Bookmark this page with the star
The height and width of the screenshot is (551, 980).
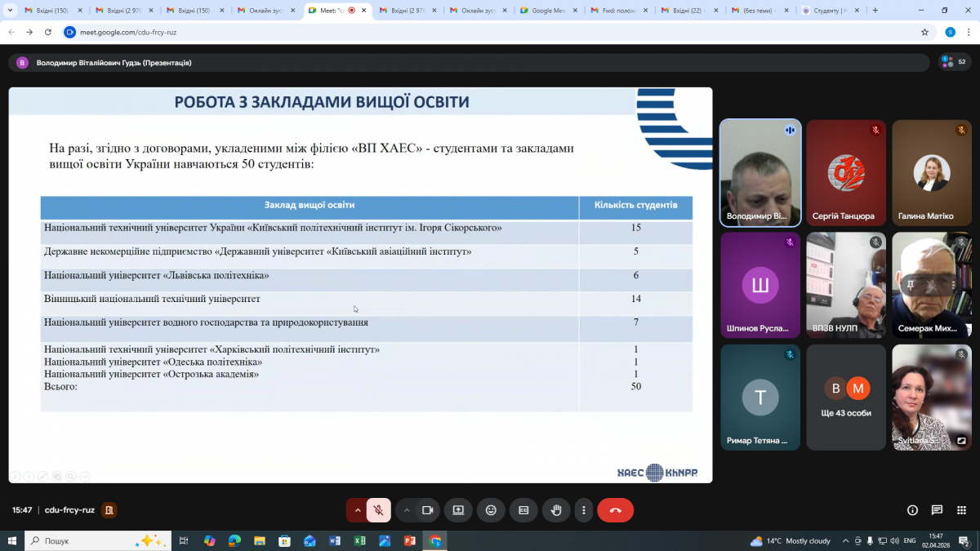(x=924, y=32)
